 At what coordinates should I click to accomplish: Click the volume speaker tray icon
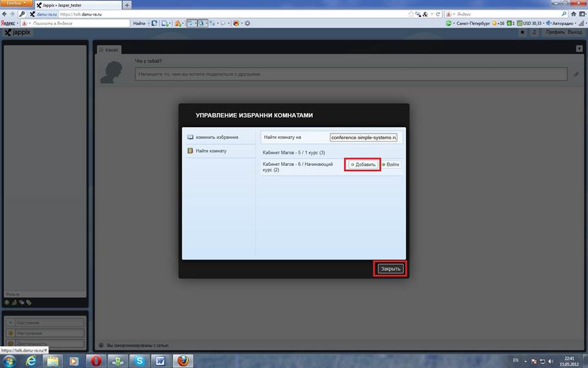pyautogui.click(x=551, y=362)
